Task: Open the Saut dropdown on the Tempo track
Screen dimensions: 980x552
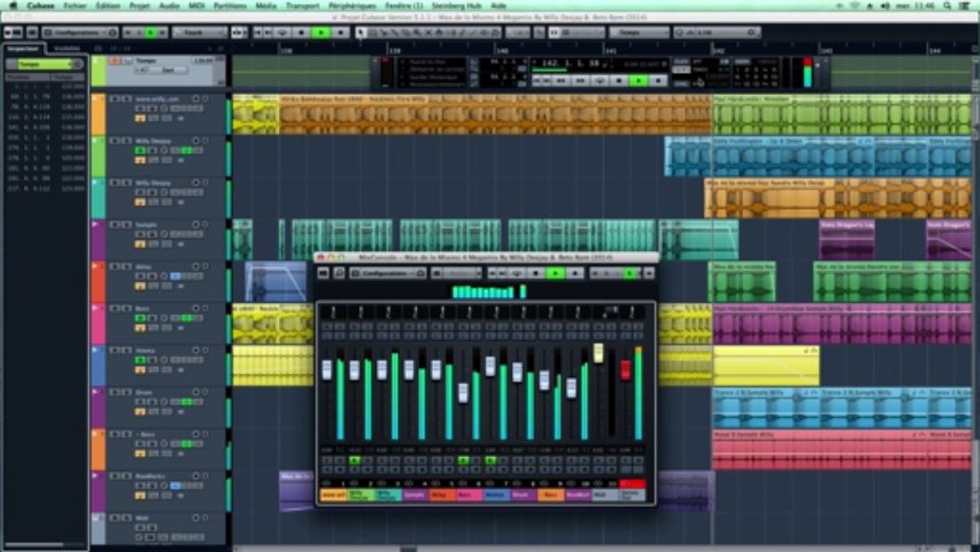Action: coord(167,70)
